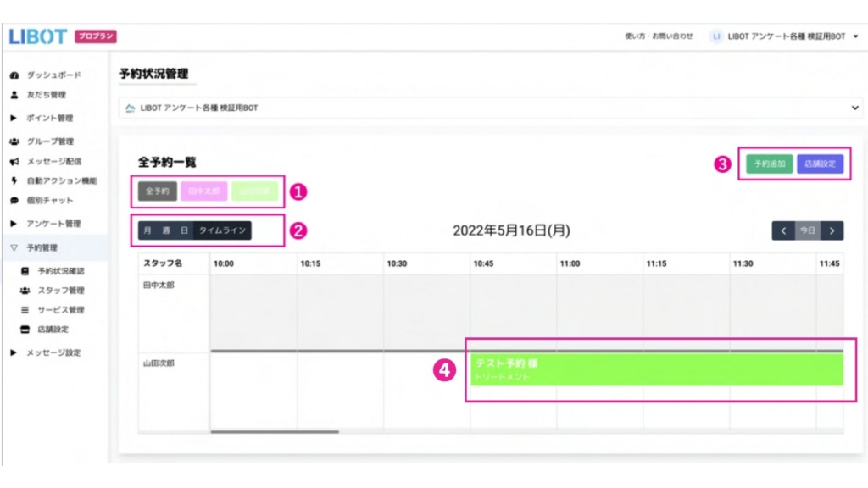
Task: Collapse the 予約管理 sidebar section
Action: 14,248
